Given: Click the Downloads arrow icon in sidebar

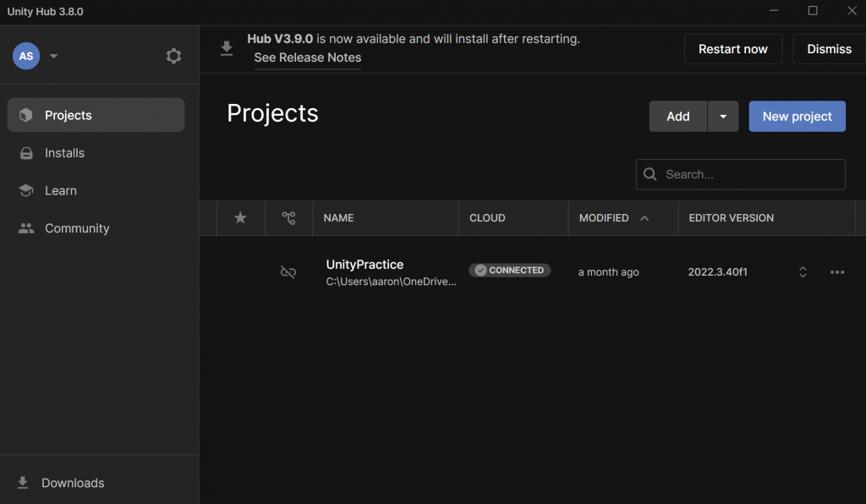Looking at the screenshot, I should tap(23, 483).
